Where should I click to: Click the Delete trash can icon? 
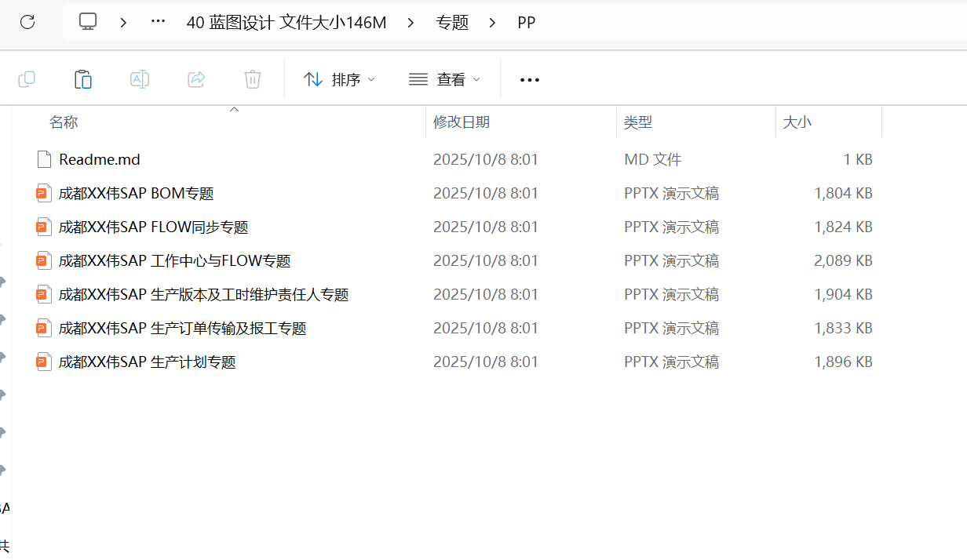coord(253,79)
